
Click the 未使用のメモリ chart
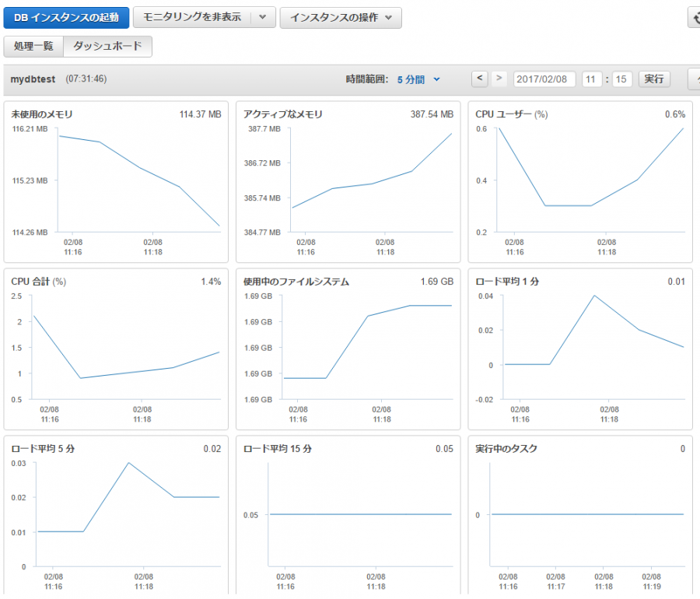pos(116,182)
